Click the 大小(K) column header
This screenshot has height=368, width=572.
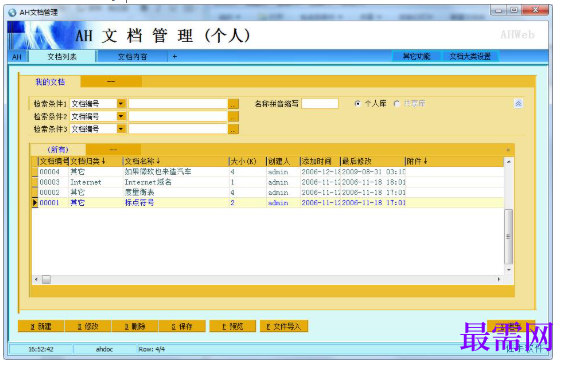pyautogui.click(x=248, y=161)
